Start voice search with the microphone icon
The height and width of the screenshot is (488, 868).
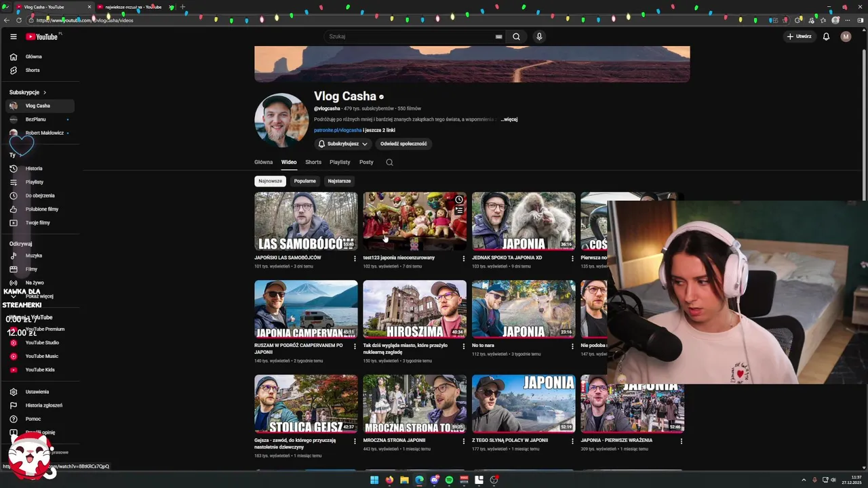tap(539, 37)
